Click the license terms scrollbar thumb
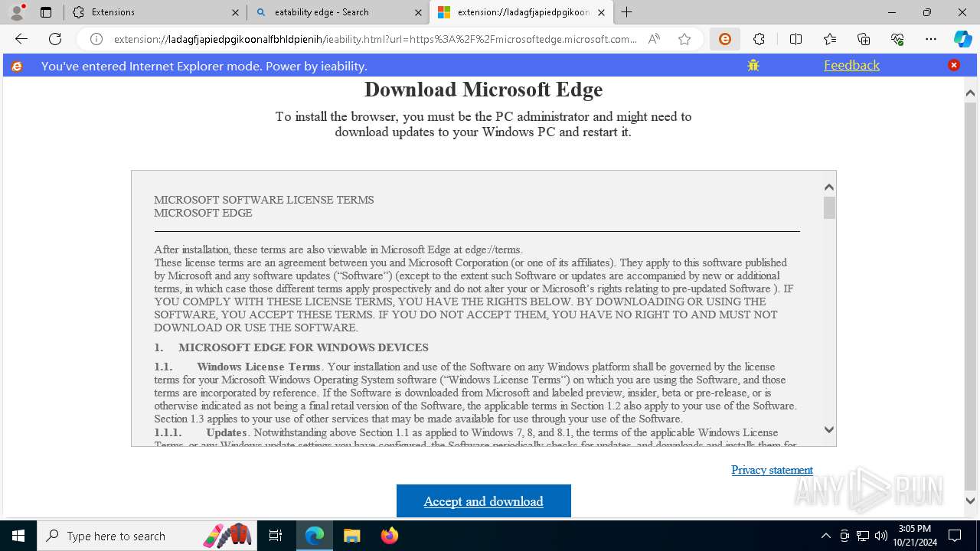980x551 pixels. [x=829, y=207]
